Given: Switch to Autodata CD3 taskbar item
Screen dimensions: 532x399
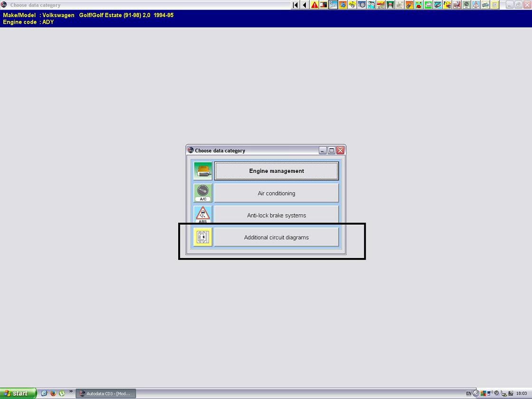Looking at the screenshot, I should point(105,393).
